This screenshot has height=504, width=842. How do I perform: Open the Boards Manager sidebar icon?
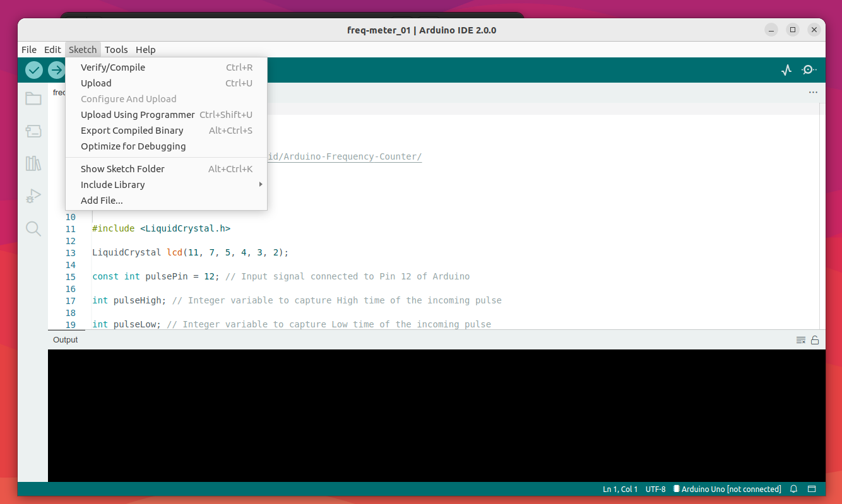(33, 131)
